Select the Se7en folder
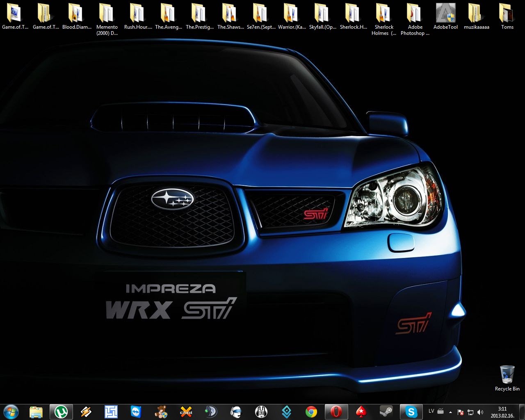 pos(261,16)
